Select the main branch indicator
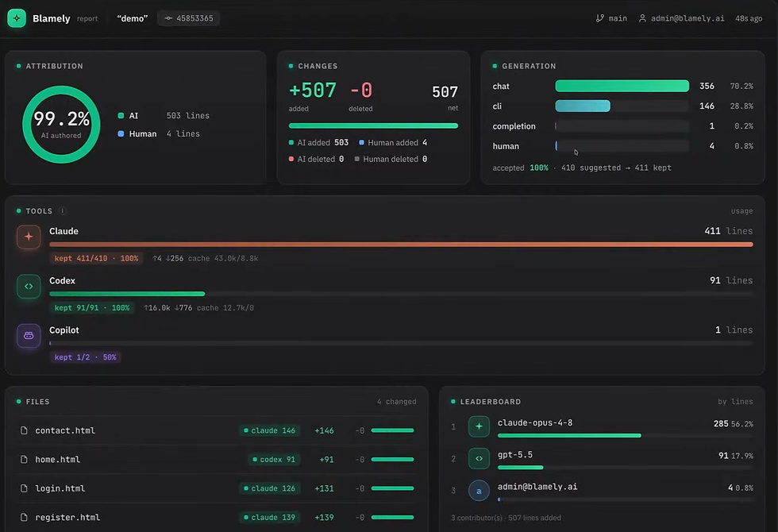Screen dimensions: 778x532 [x=611, y=18]
